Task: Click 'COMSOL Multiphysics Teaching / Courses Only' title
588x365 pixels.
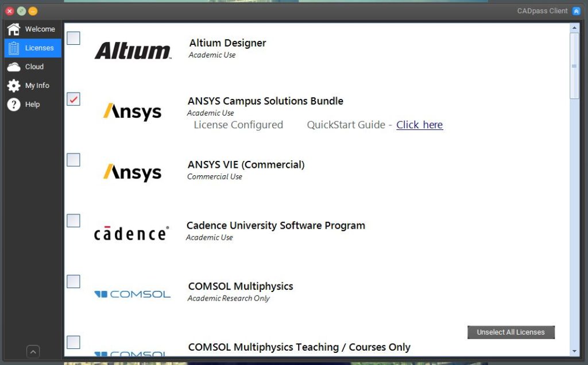Action: [299, 347]
